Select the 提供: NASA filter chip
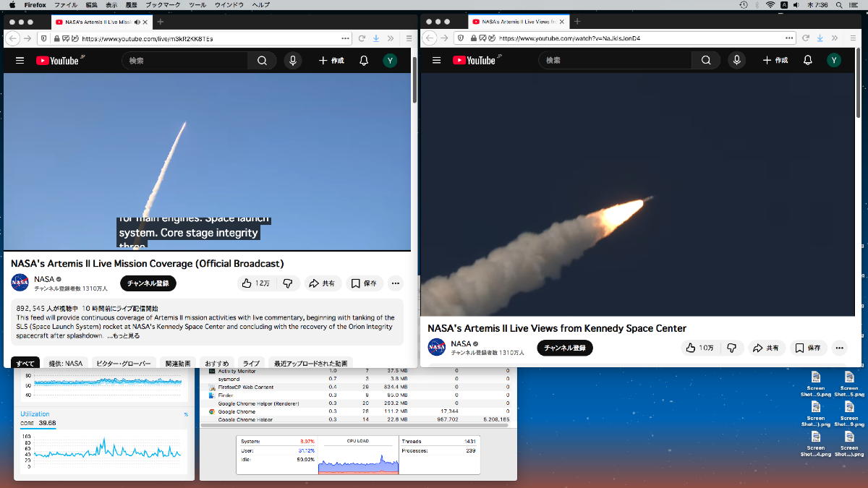 [x=66, y=364]
